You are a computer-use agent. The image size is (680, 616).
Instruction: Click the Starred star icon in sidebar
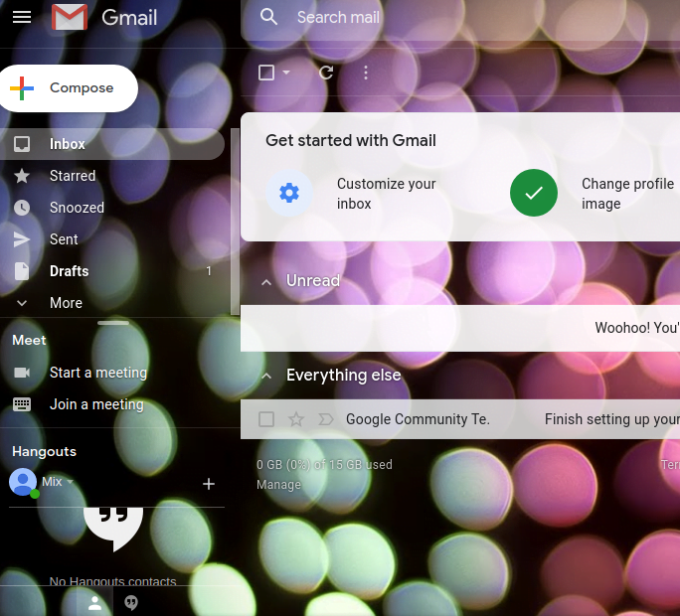click(x=22, y=176)
